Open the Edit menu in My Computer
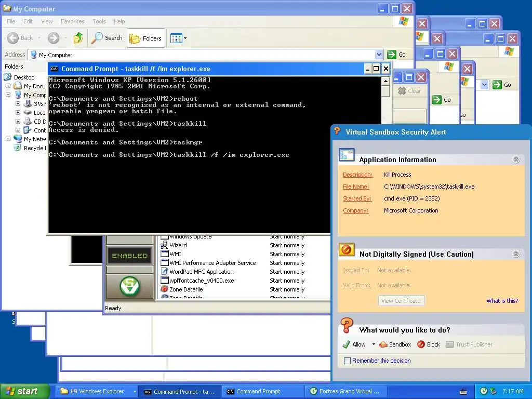Viewport: 532px width, 399px height. pyautogui.click(x=28, y=21)
